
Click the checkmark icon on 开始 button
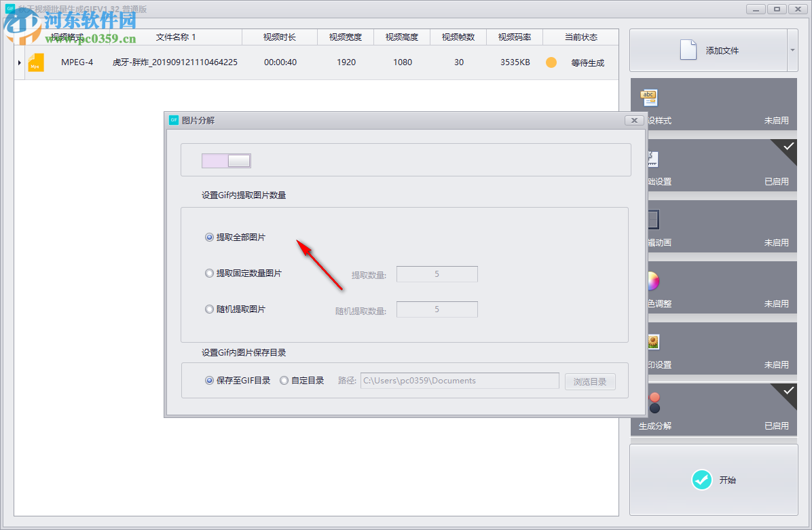(x=702, y=480)
